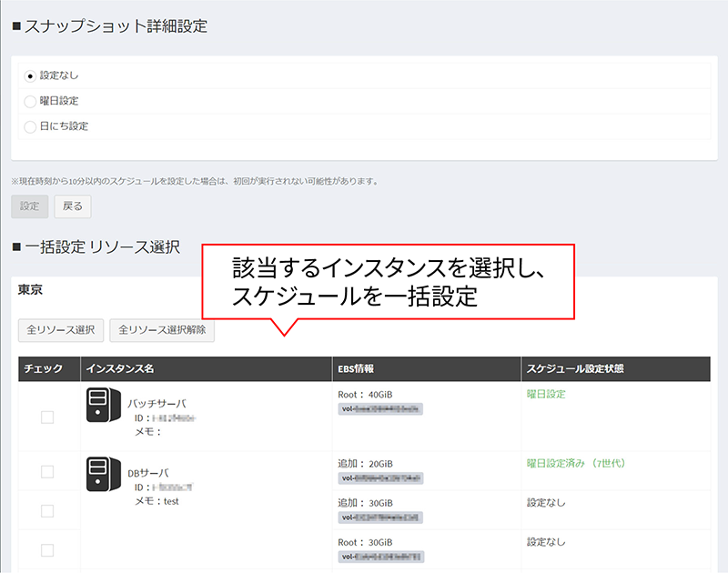728x573 pixels.
Task: Click the チェック column header
Action: click(45, 369)
